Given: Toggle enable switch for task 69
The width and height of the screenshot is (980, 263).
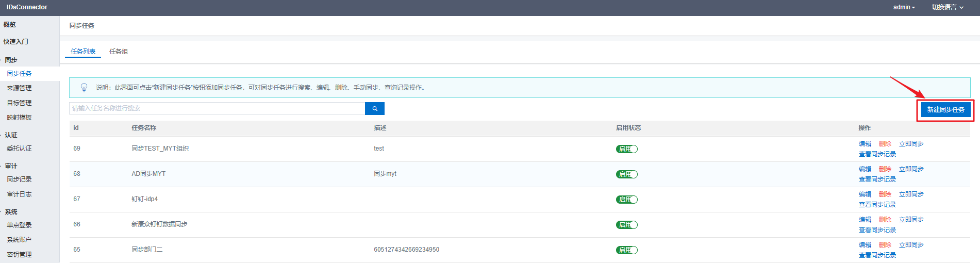Looking at the screenshot, I should (627, 149).
